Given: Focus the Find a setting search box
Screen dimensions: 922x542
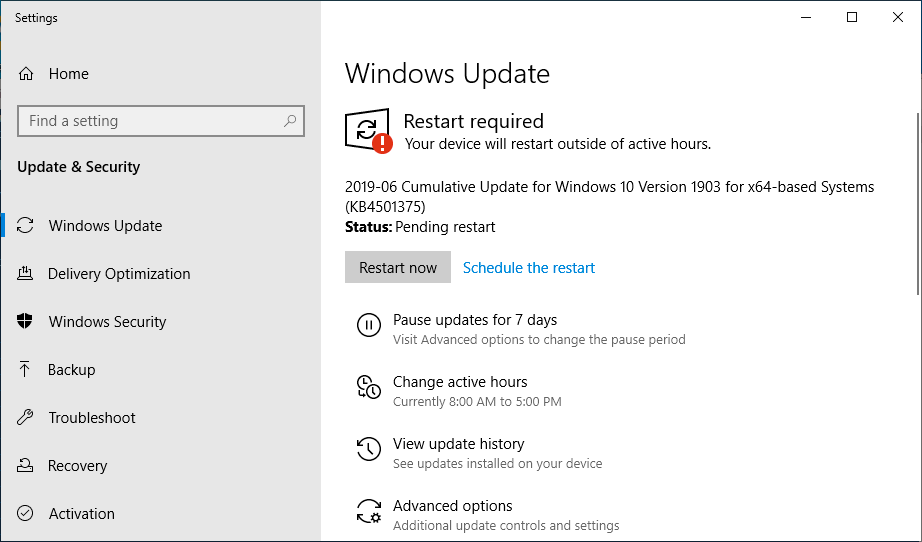Looking at the screenshot, I should click(161, 121).
